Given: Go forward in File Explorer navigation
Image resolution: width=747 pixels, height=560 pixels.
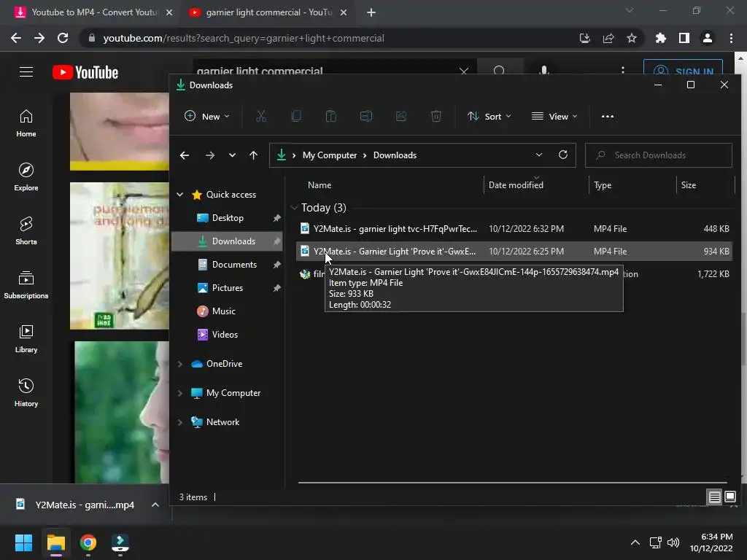Looking at the screenshot, I should [x=209, y=155].
